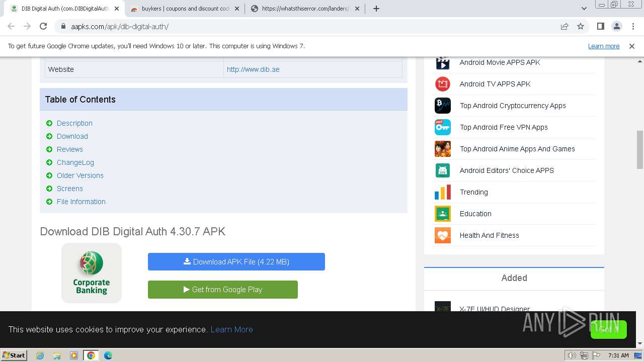Image resolution: width=644 pixels, height=362 pixels.
Task: Close the buykers coupons tab
Action: click(236, 9)
